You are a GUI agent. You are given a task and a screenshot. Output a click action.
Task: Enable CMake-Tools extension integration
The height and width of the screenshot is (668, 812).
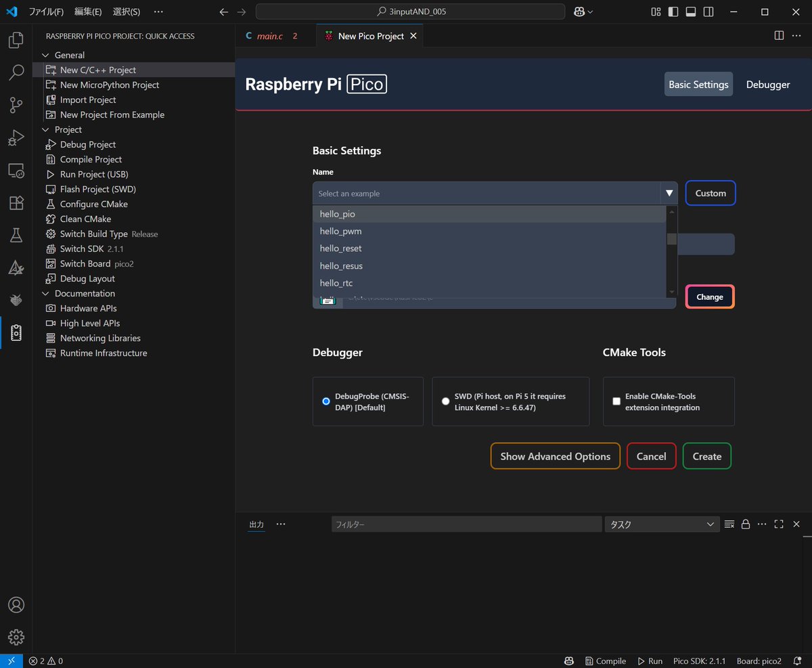pyautogui.click(x=616, y=401)
